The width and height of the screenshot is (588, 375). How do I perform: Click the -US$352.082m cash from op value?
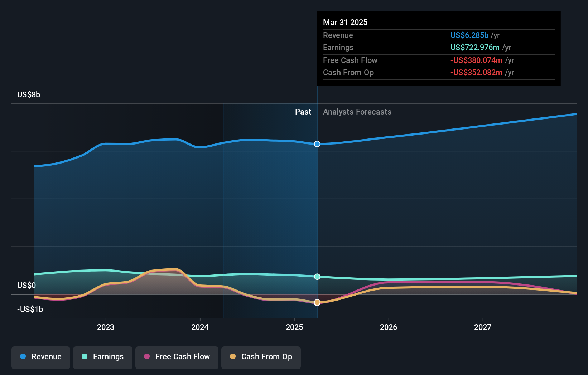tap(476, 72)
